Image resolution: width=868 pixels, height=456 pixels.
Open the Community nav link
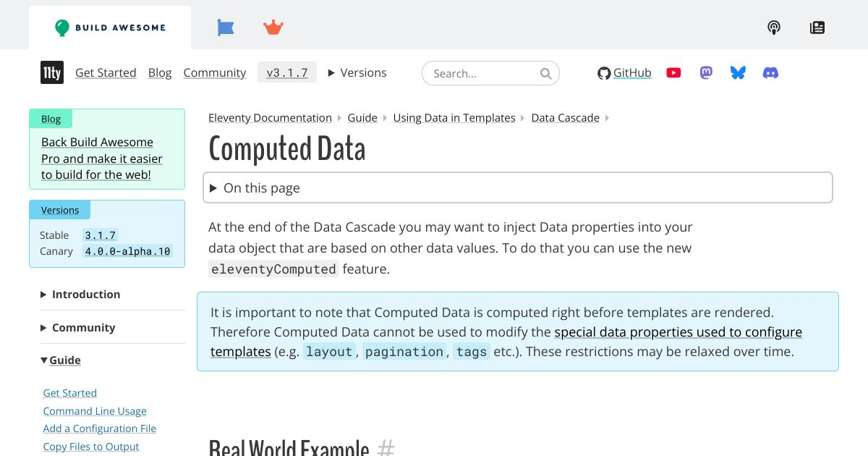215,72
